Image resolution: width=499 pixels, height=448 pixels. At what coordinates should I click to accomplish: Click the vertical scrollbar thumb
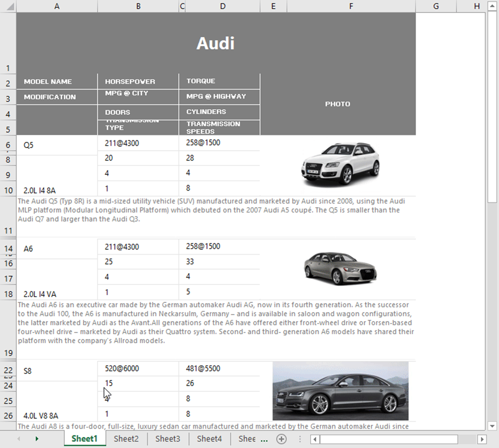492,107
